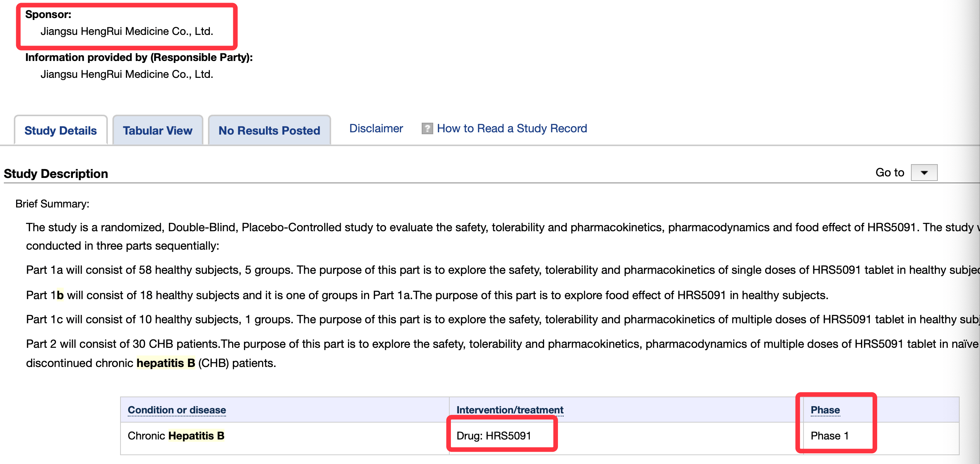Open How to Read a Study Record
Screen dimensions: 980x464
coord(512,128)
